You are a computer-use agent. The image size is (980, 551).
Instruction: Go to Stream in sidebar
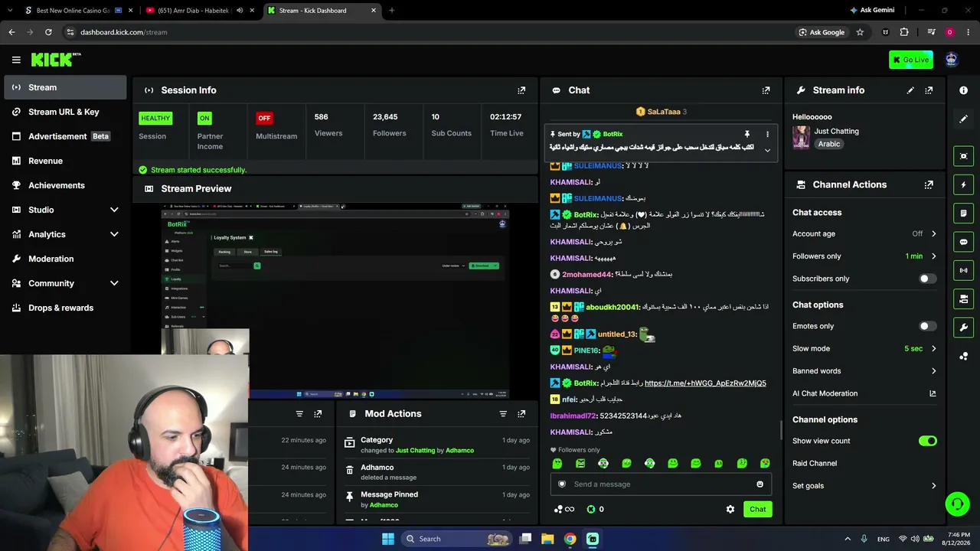(x=65, y=87)
